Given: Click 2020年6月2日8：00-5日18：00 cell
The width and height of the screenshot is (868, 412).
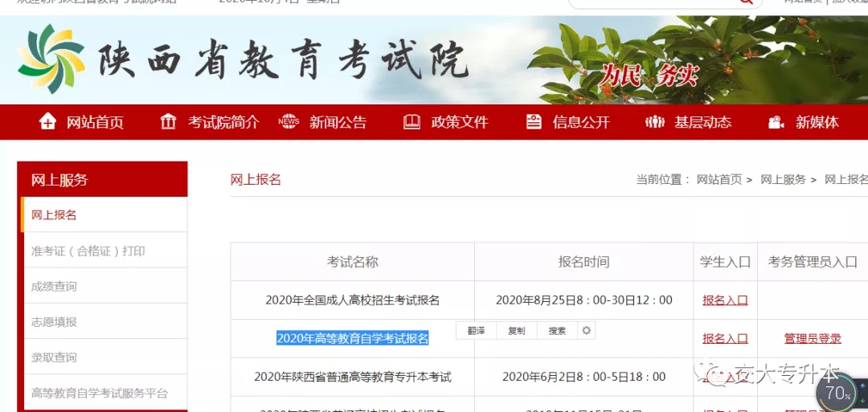Looking at the screenshot, I should click(584, 377).
